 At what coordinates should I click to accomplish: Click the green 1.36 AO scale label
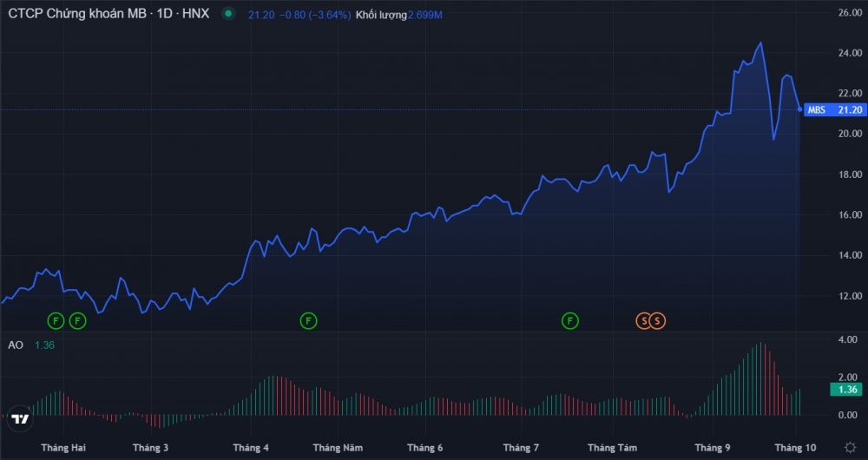(x=845, y=390)
